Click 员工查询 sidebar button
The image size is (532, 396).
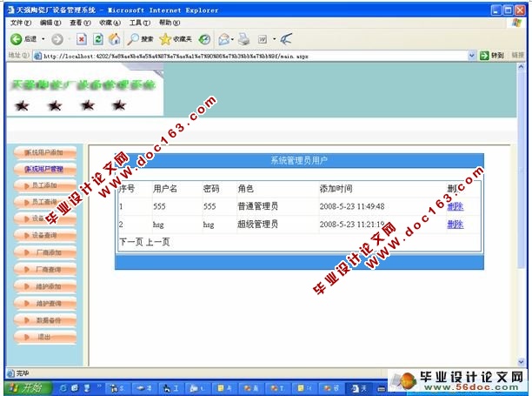pos(45,203)
